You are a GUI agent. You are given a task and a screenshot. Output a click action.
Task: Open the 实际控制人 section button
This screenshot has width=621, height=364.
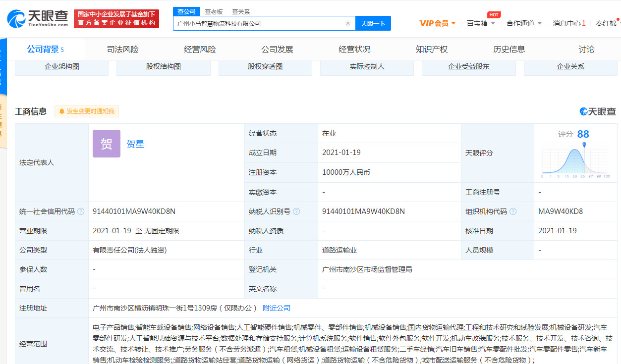tap(367, 67)
